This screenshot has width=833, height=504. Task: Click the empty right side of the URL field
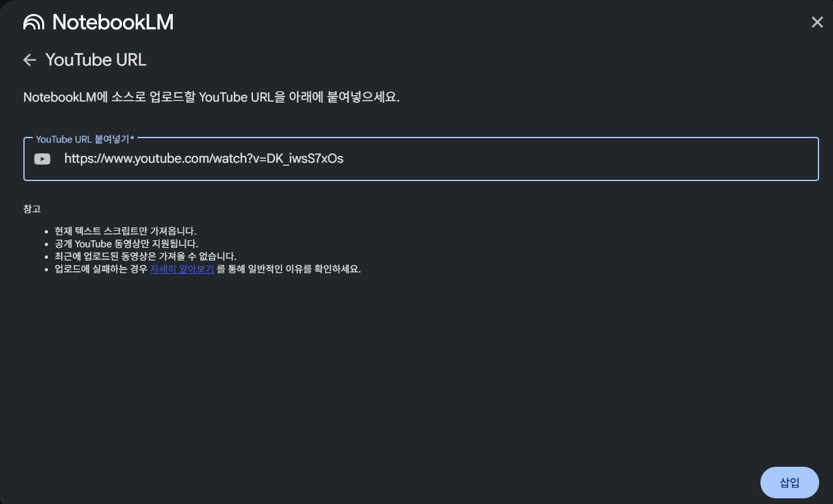[581, 159]
